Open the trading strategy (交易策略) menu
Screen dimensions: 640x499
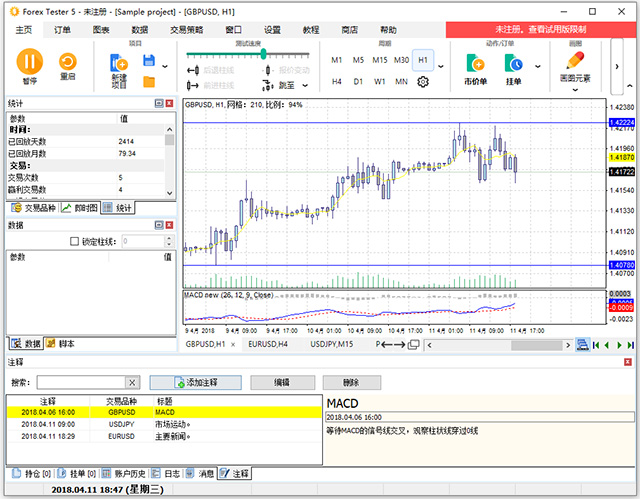(x=186, y=30)
